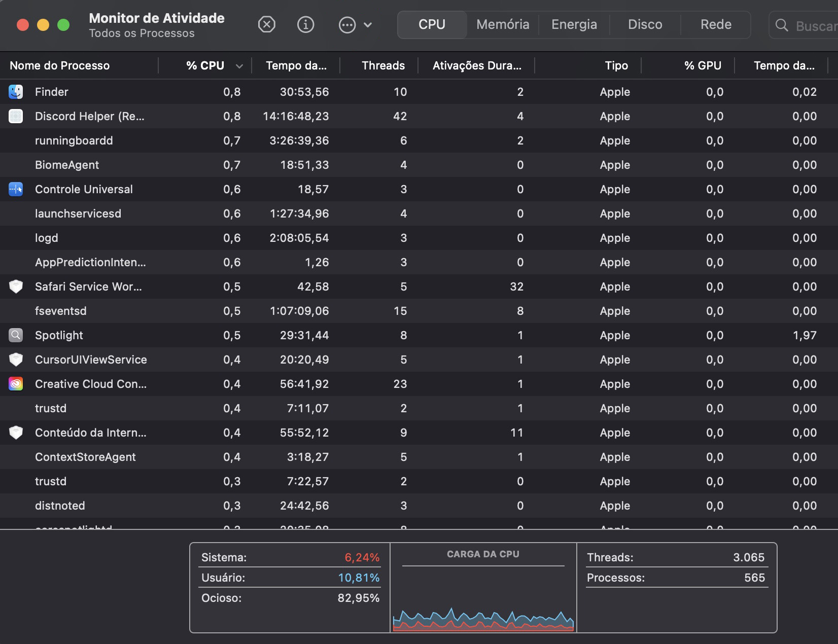Click the shield icon beside CursorUIViewService
This screenshot has height=644, width=838.
(15, 360)
